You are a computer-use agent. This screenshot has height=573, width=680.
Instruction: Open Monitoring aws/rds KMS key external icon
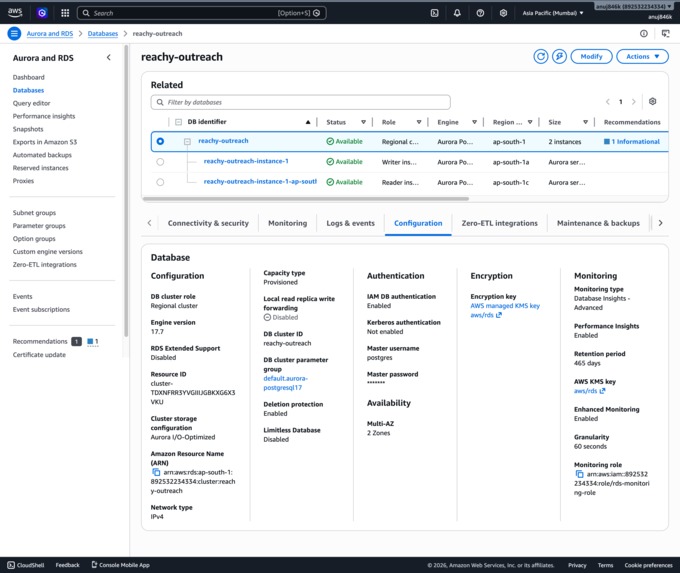click(602, 391)
